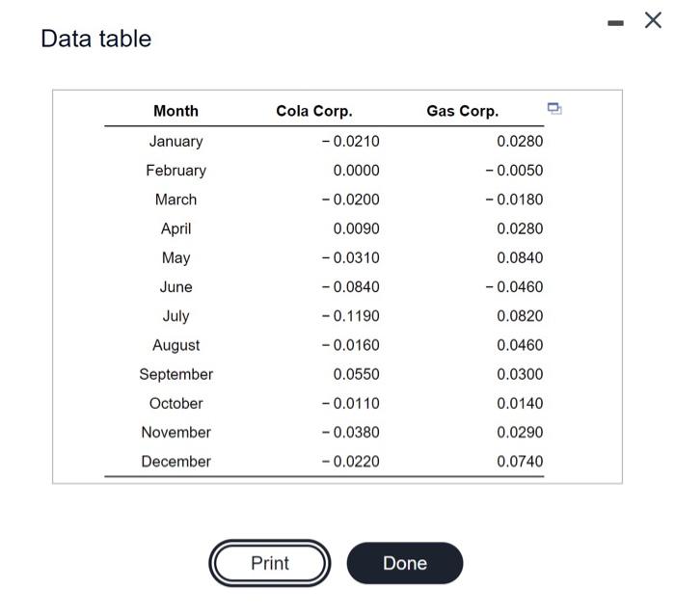Click Gas Corp. value 0.0740 for December
Screen dimensions: 675x616
tap(520, 462)
